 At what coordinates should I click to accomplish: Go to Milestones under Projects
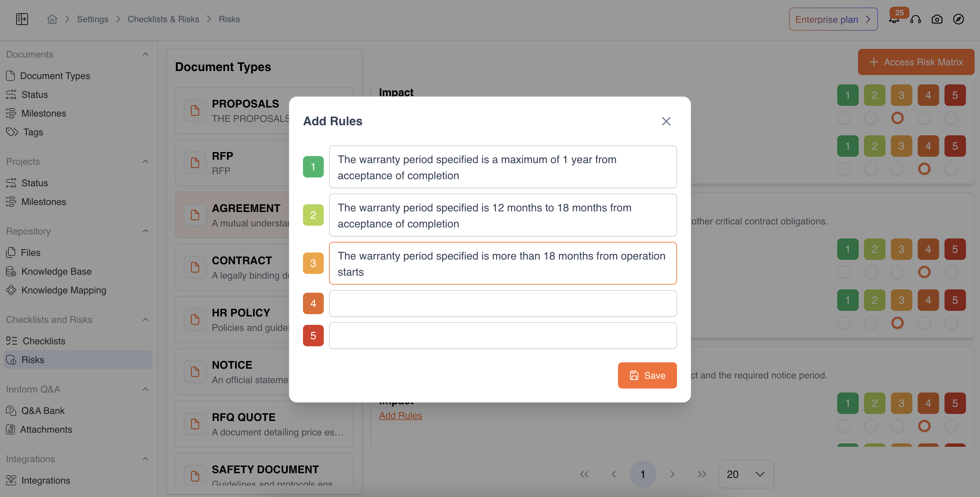[44, 202]
